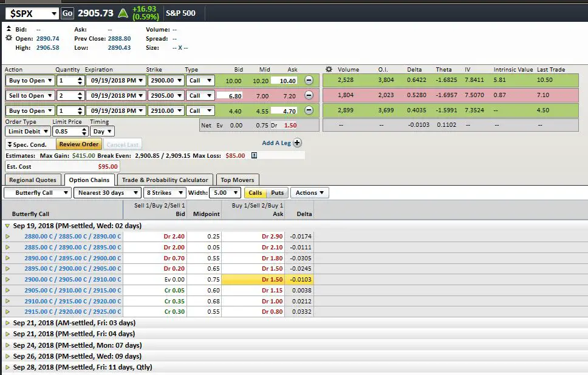Expand Sep 26, 2018 expiration group
588x375 pixels.
(7, 356)
